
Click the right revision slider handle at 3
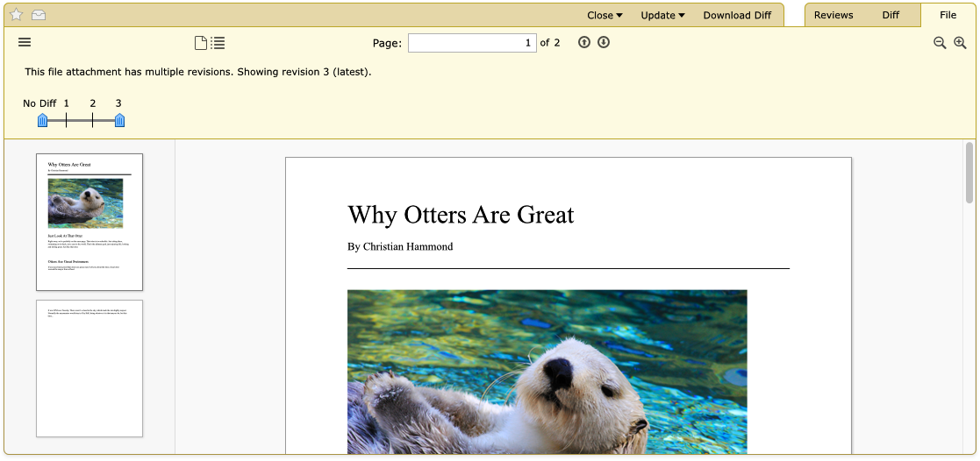(119, 120)
